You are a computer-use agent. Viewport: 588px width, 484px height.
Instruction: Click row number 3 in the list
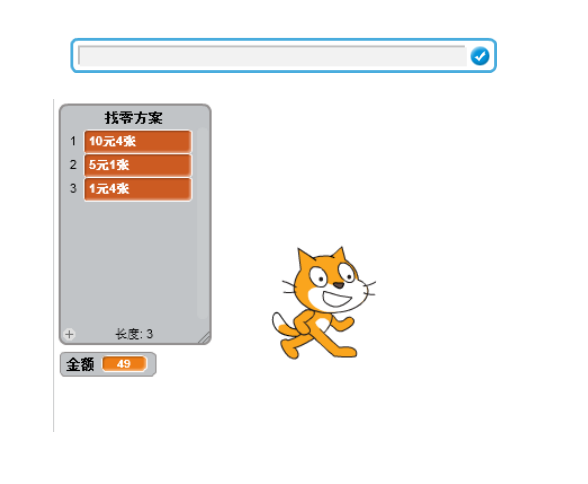[73, 189]
